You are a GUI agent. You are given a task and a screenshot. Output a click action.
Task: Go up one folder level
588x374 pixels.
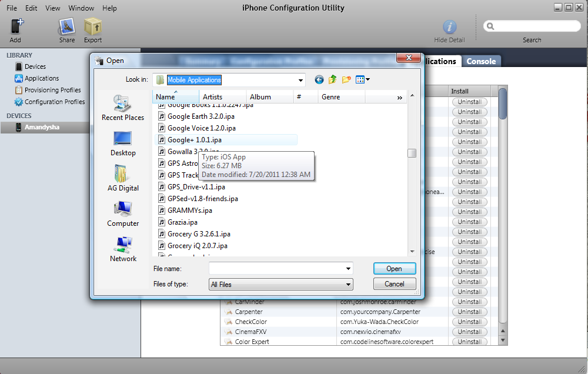click(x=333, y=79)
